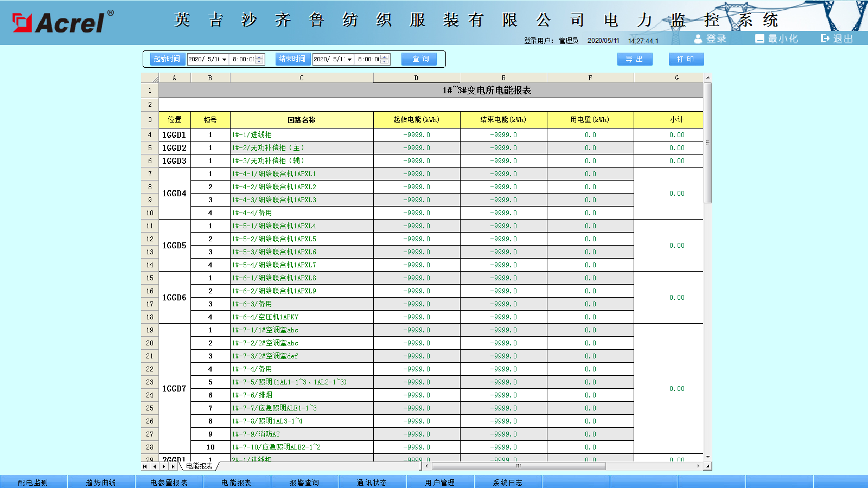Jump to last sheet using navigation arrow
Viewport: 868px width, 488px height.
173,466
